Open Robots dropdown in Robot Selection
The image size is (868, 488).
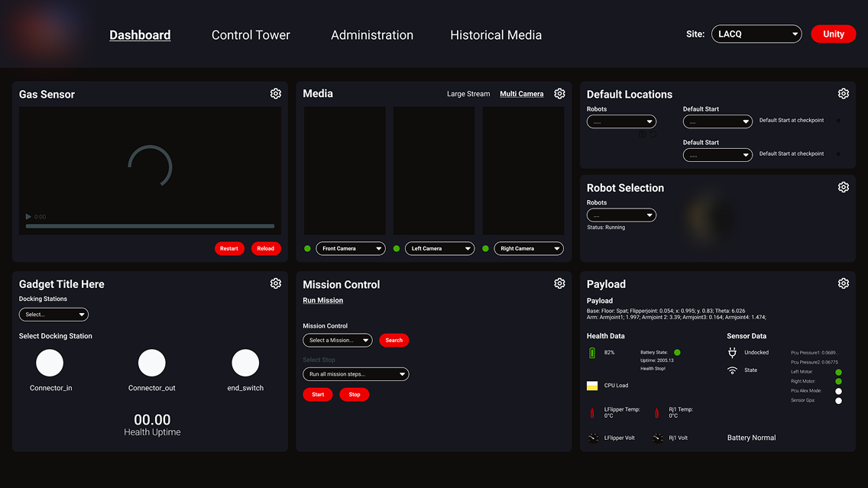[622, 215]
